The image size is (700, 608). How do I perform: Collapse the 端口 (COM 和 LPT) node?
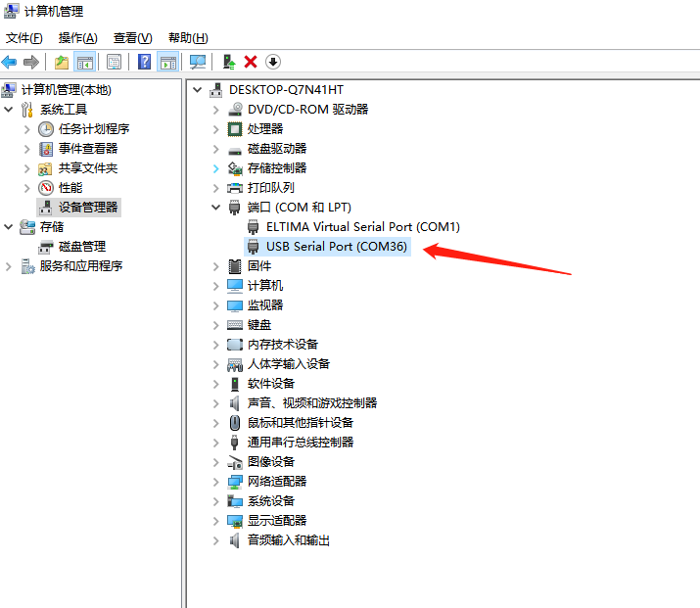pyautogui.click(x=215, y=208)
